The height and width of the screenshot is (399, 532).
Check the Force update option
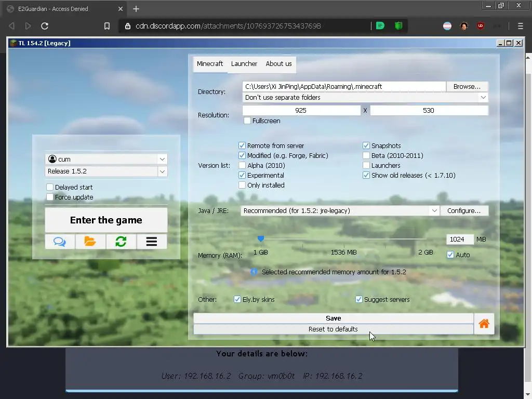tap(50, 197)
